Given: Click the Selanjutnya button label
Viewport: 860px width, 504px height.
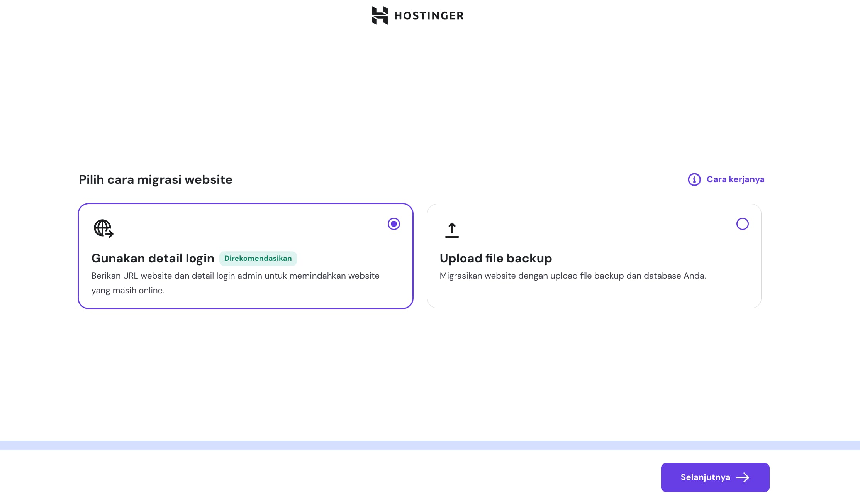Looking at the screenshot, I should [705, 477].
